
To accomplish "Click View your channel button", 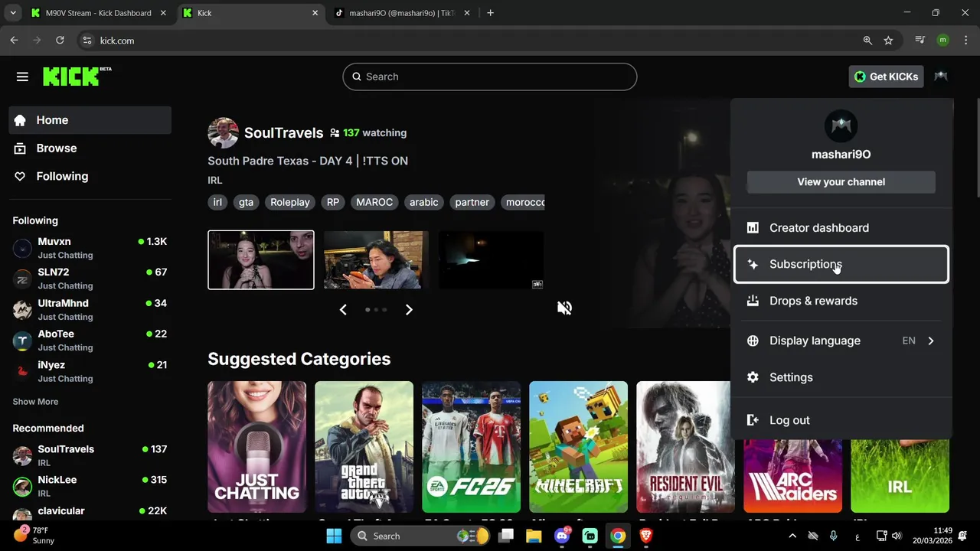I will 841,181.
